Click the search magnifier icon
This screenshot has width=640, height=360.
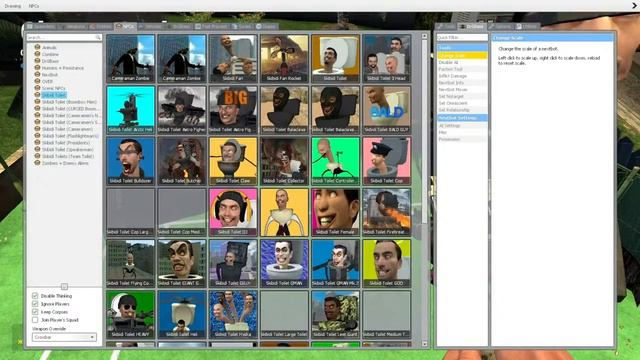98,38
